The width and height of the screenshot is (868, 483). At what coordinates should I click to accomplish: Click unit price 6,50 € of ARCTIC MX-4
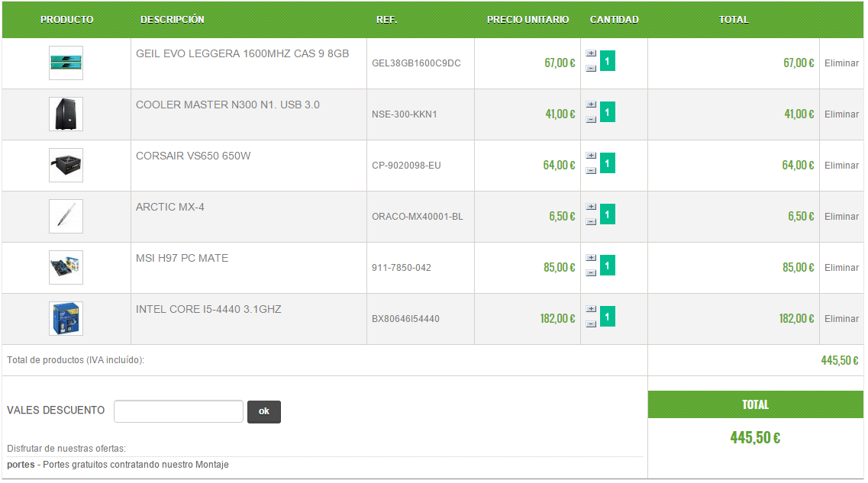pyautogui.click(x=562, y=217)
